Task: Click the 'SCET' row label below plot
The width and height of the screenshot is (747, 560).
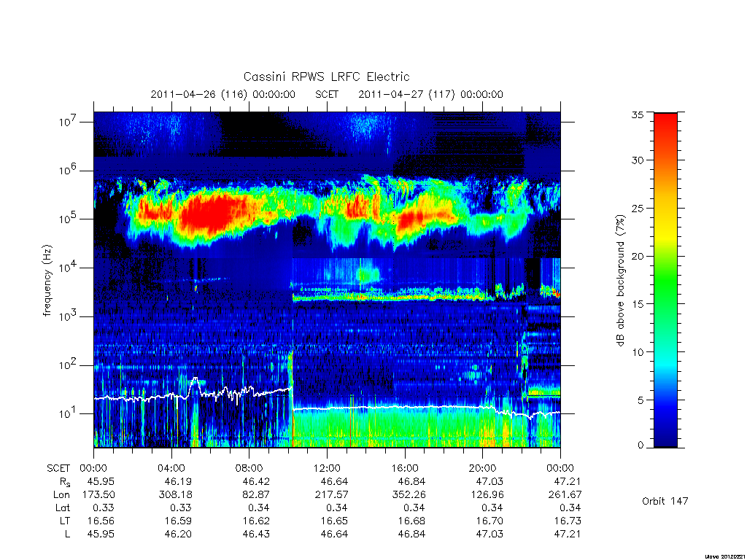Action: (58, 468)
